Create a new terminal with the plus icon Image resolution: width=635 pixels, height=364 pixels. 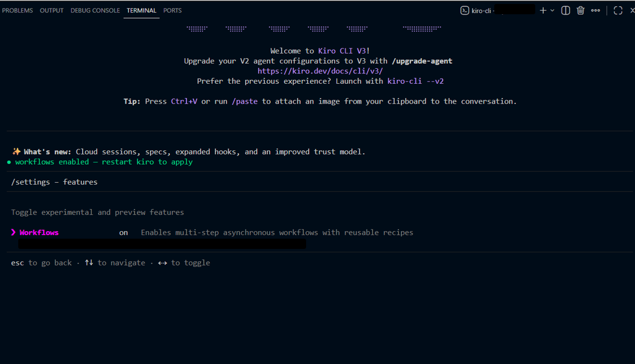coord(543,10)
